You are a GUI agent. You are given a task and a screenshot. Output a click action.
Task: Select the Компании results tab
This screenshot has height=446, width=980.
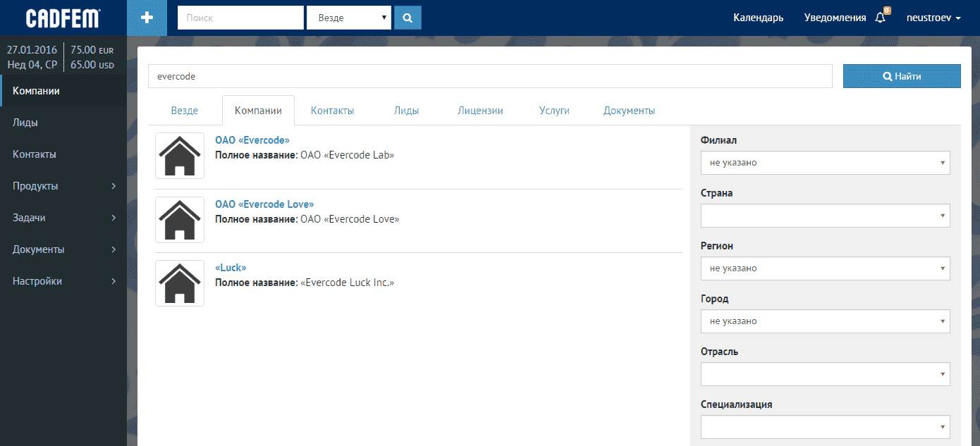coord(258,111)
